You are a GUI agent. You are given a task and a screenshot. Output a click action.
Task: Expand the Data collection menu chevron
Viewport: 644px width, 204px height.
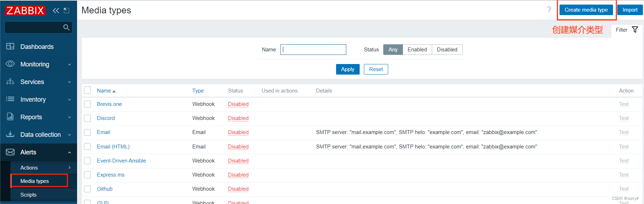point(69,135)
